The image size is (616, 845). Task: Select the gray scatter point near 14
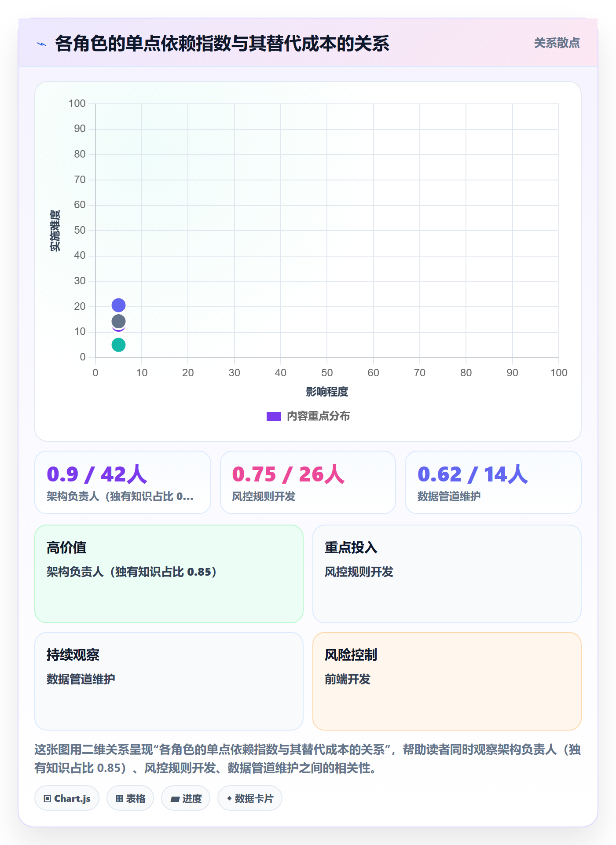pyautogui.click(x=118, y=321)
